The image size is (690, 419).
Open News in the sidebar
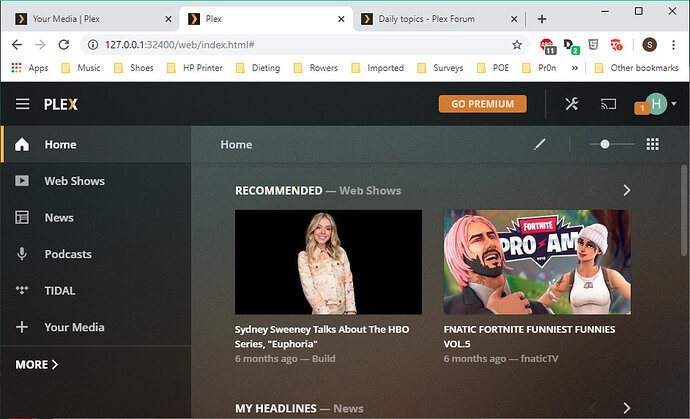point(96,217)
